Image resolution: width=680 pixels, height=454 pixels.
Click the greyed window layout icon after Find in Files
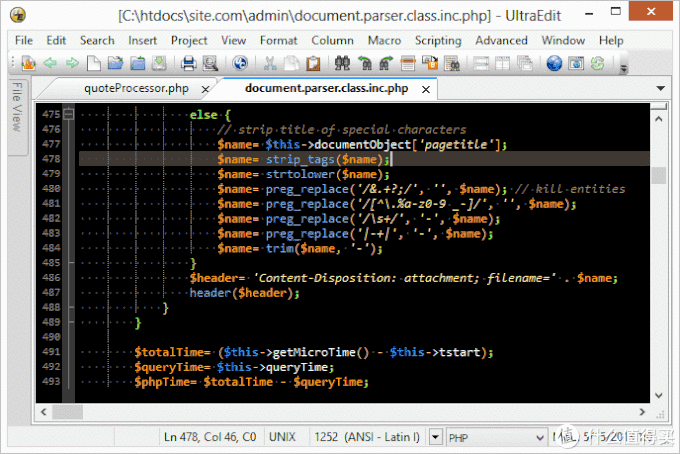pyautogui.click(x=481, y=63)
